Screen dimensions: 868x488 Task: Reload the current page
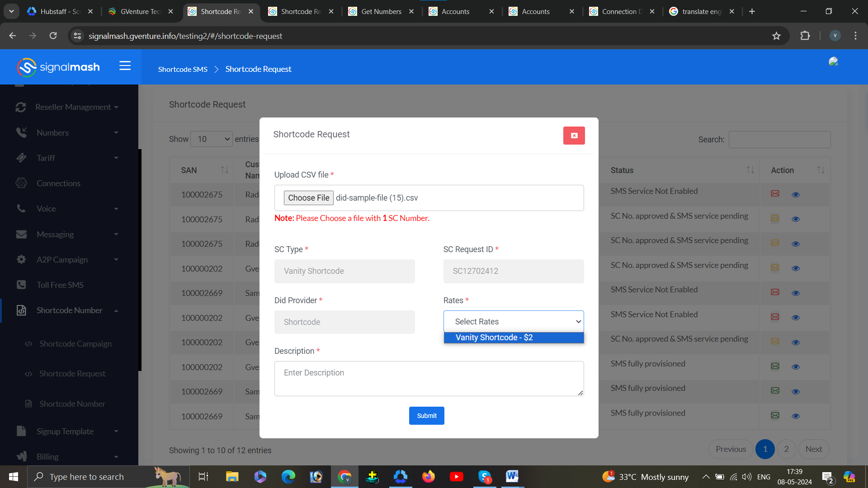[53, 36]
